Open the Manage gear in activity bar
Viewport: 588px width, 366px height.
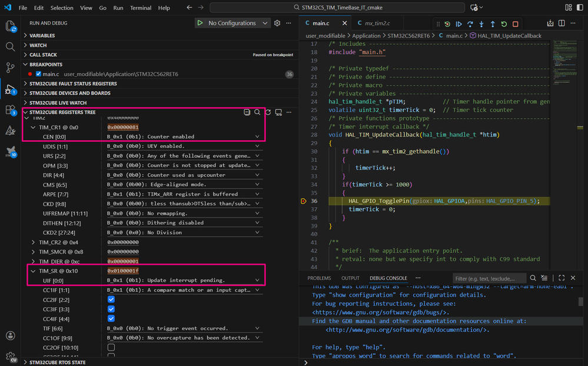10,356
